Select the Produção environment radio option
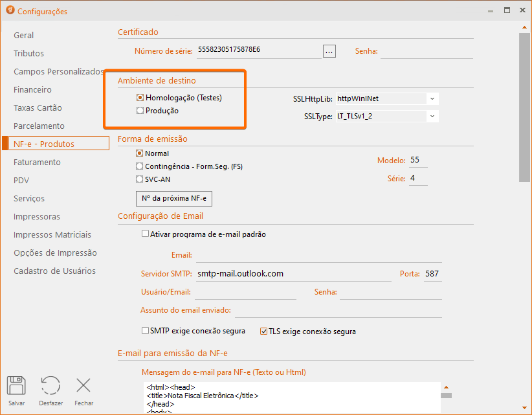The height and width of the screenshot is (415, 532). point(140,111)
